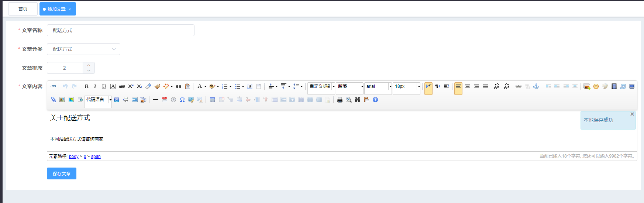This screenshot has width=644, height=203.
Task: Apply bold formatting in the editor
Action: click(86, 86)
